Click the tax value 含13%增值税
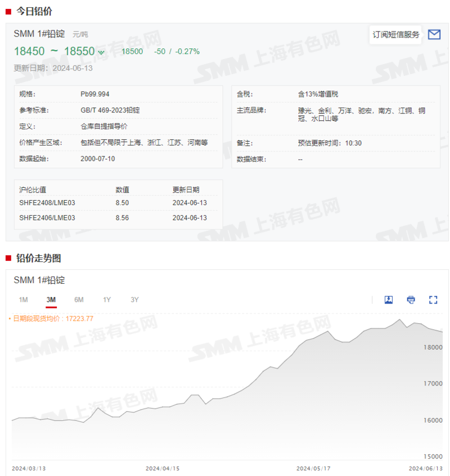450x476 pixels. coord(318,94)
